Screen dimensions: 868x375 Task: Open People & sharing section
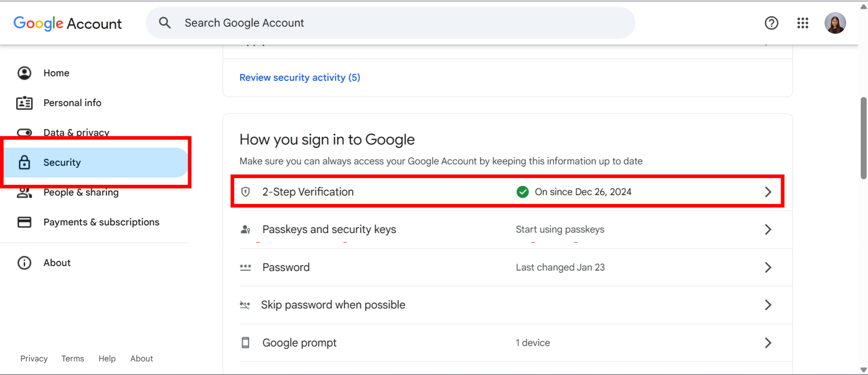81,193
